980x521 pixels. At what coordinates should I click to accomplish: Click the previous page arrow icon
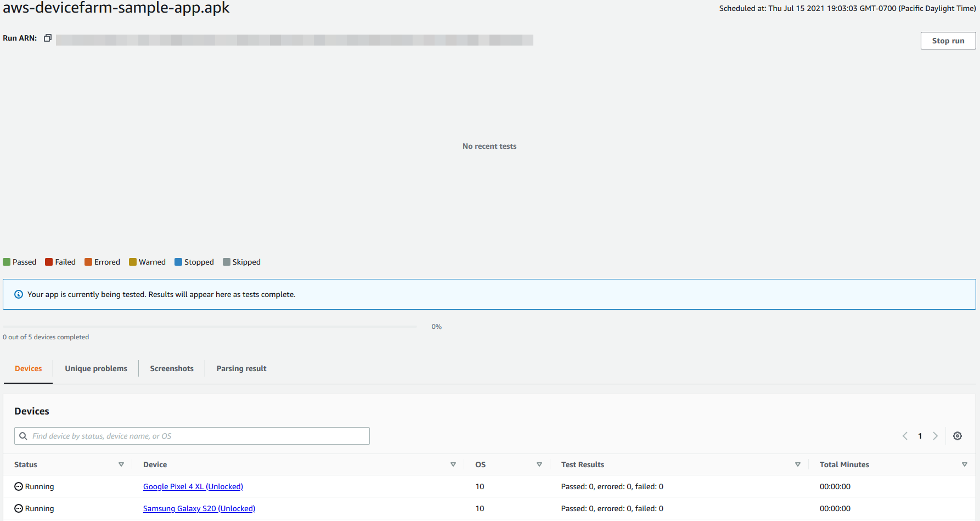905,435
